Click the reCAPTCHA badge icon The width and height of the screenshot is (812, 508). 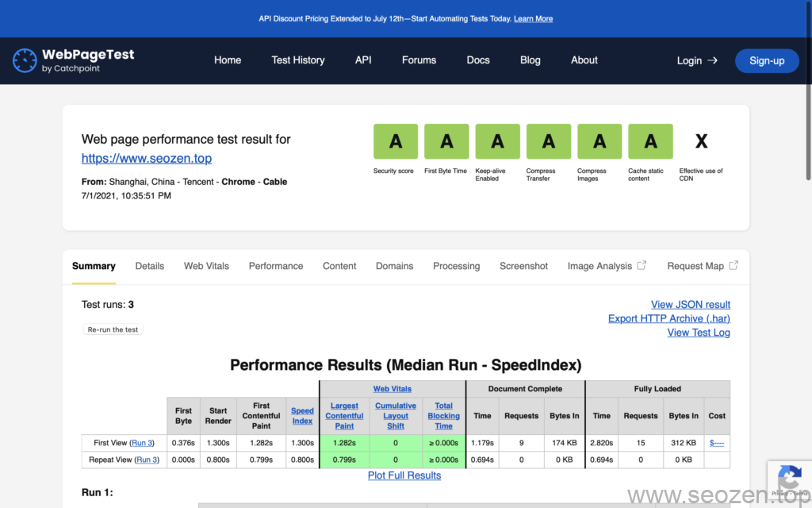[790, 477]
